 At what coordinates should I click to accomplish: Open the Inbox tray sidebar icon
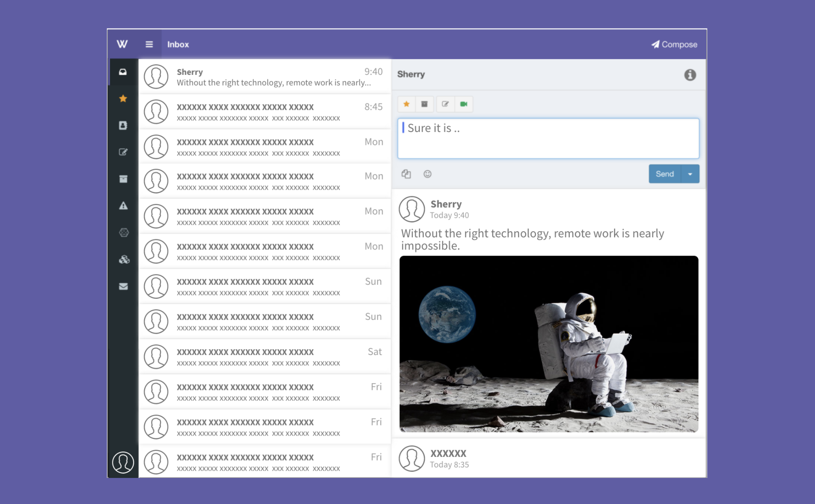tap(123, 72)
